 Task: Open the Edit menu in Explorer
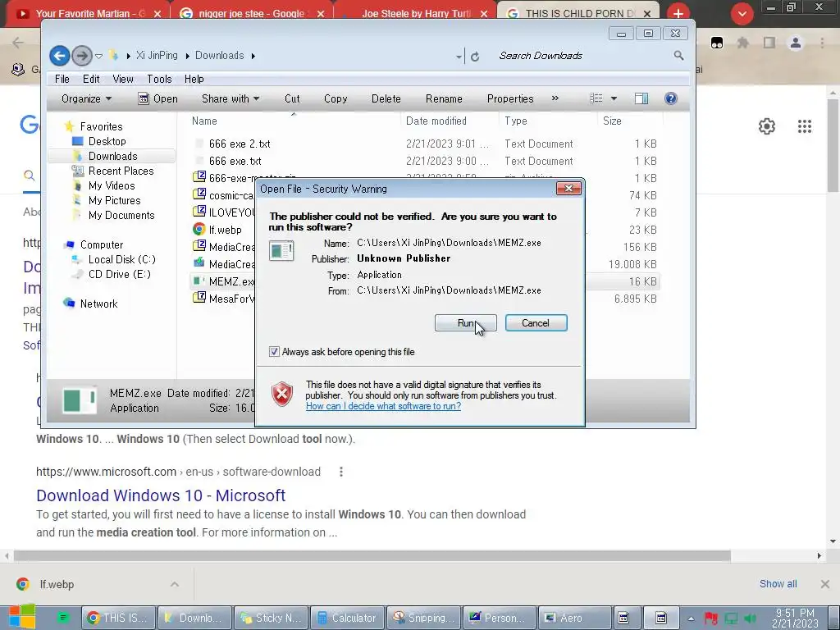pyautogui.click(x=91, y=79)
